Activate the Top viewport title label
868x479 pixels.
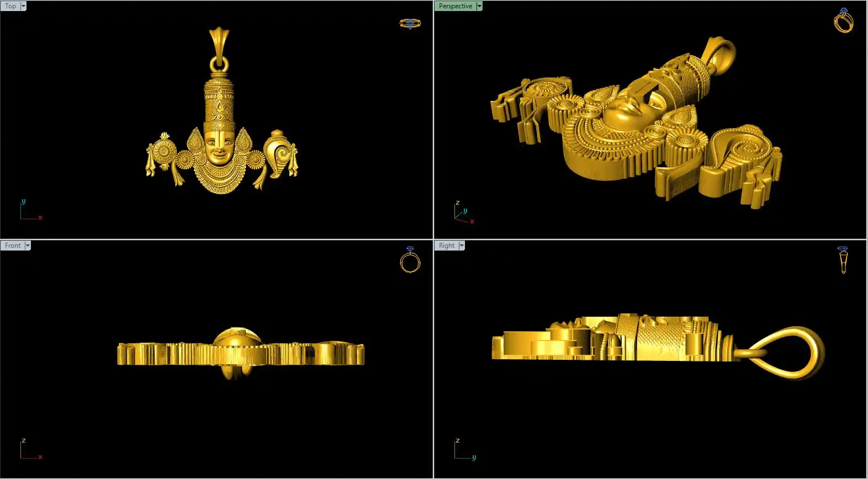point(10,6)
